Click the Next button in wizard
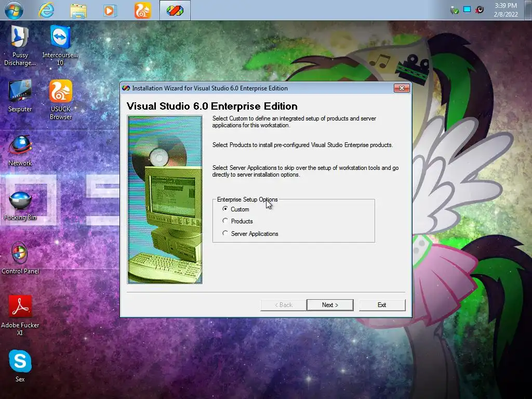The height and width of the screenshot is (399, 532). click(x=330, y=304)
